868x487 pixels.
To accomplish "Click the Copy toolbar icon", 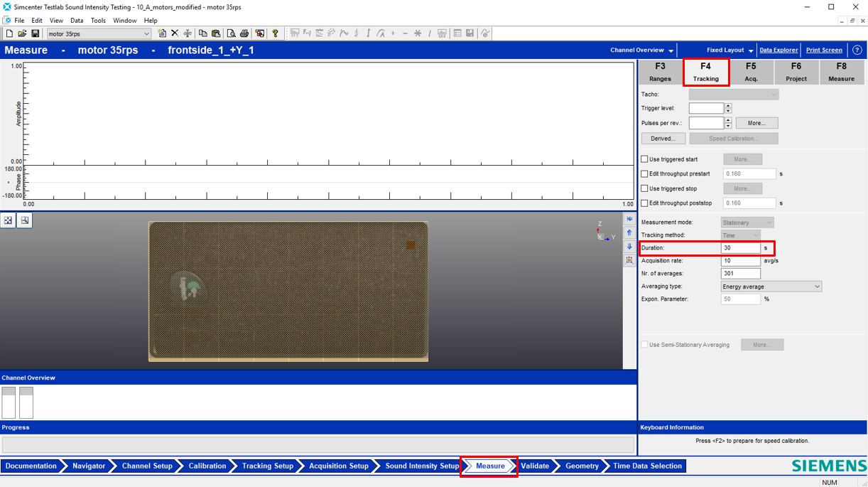I will point(202,33).
